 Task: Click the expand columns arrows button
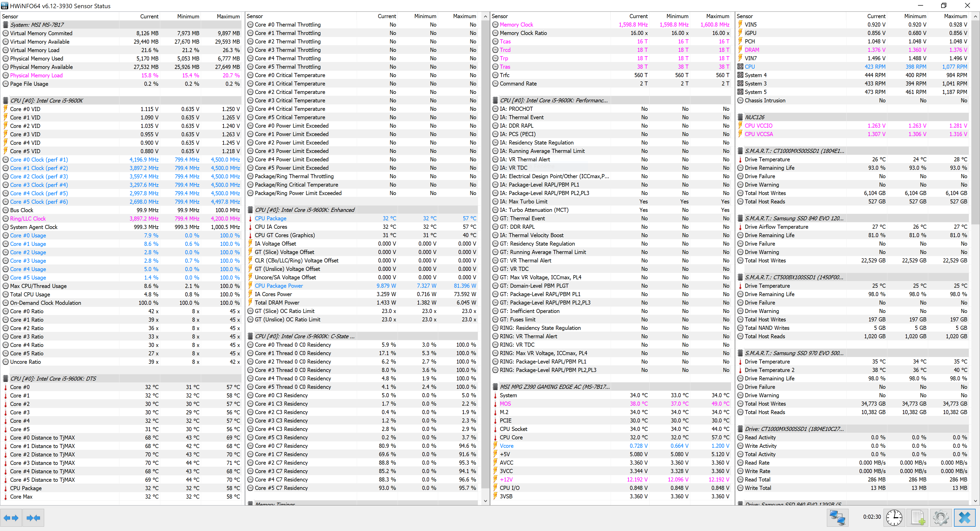pos(11,518)
